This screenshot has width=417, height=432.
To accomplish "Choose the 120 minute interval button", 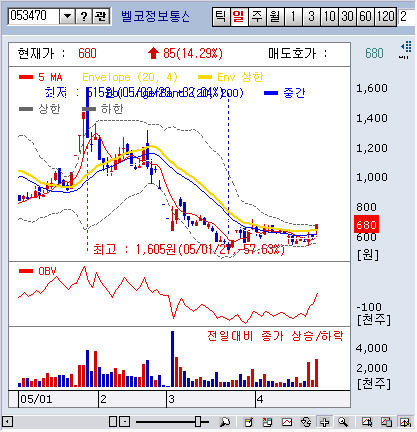I will pos(386,16).
